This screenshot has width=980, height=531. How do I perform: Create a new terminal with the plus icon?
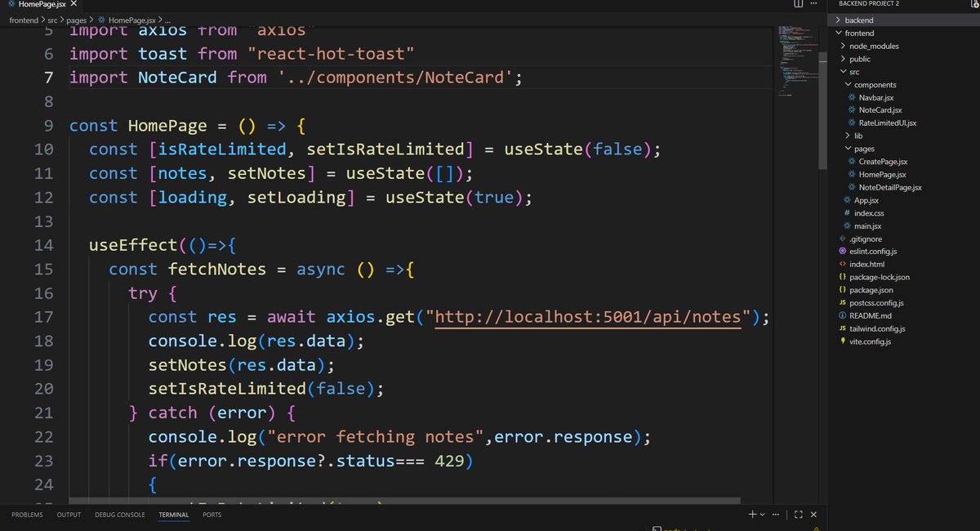point(752,515)
